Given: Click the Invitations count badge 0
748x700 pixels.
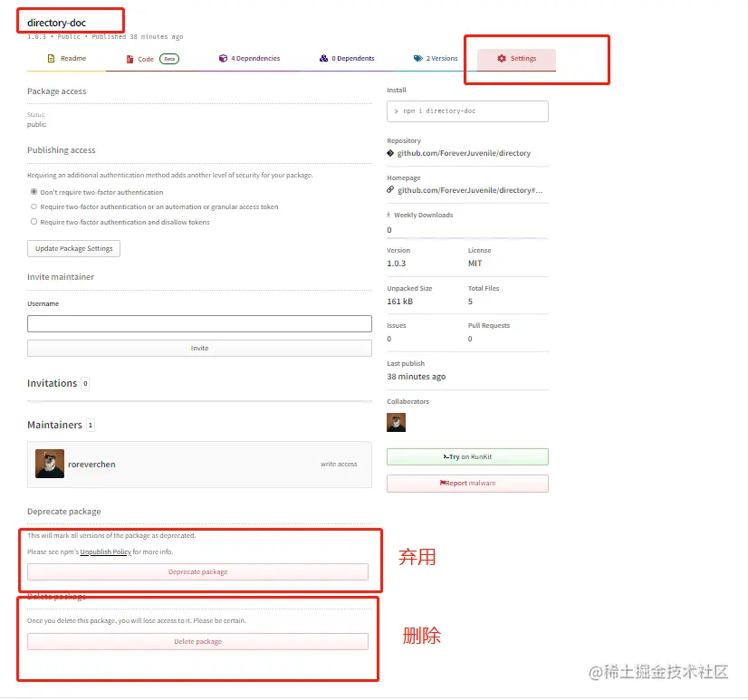Looking at the screenshot, I should pos(85,384).
